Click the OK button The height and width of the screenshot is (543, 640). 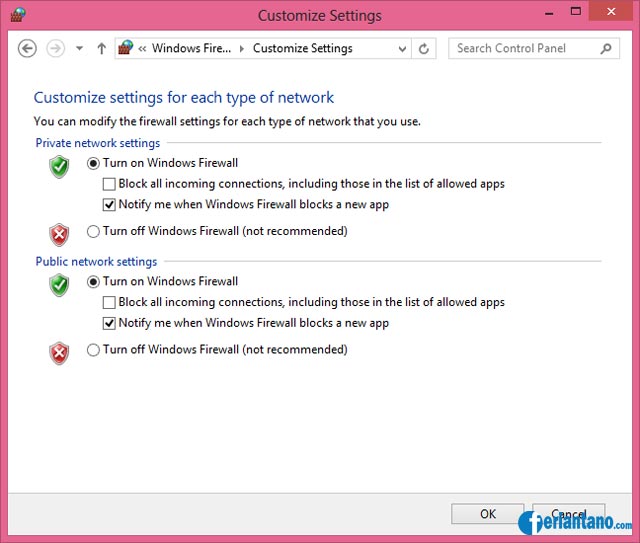(487, 514)
